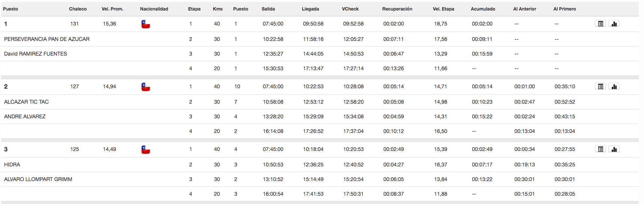Select rider David RAMIREZ FUENTES
The width and height of the screenshot is (644, 204).
pyautogui.click(x=36, y=54)
